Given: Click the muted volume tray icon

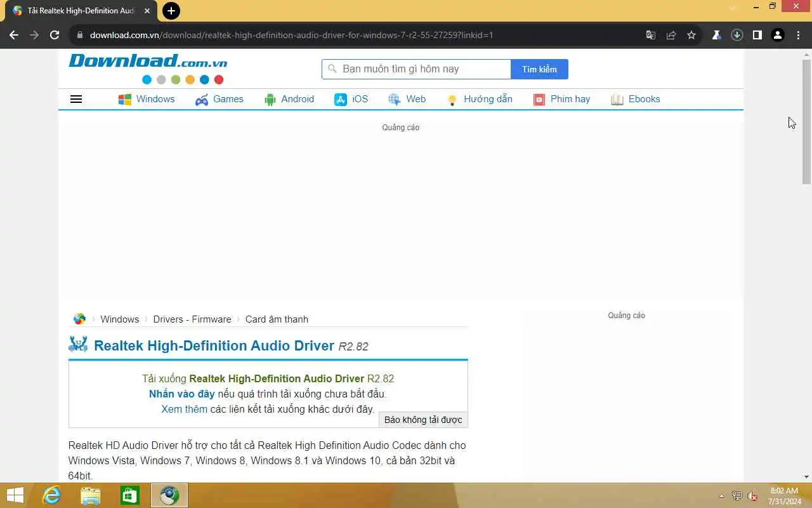Looking at the screenshot, I should [752, 496].
